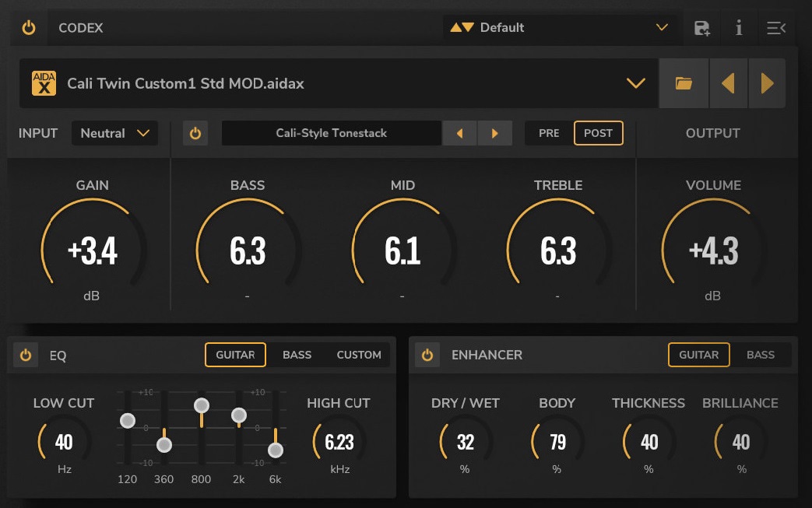812x508 pixels.
Task: Set tonestack position to PRE
Action: click(549, 133)
